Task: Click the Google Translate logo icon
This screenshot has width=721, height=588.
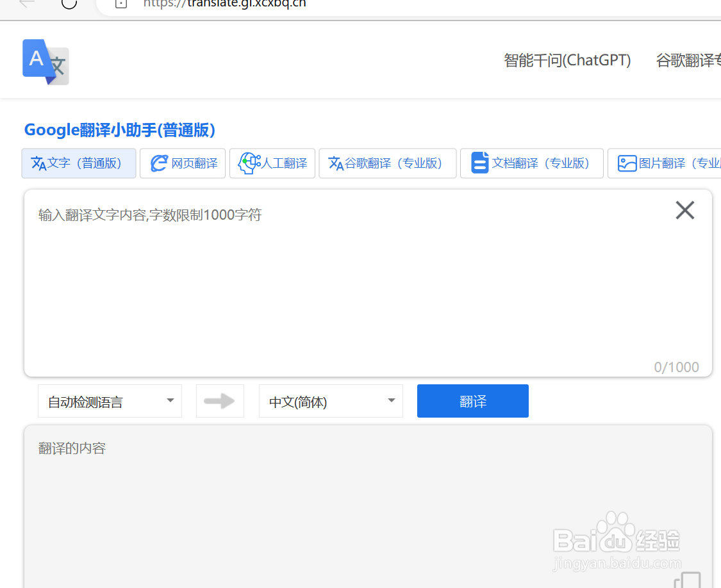Action: 46,61
